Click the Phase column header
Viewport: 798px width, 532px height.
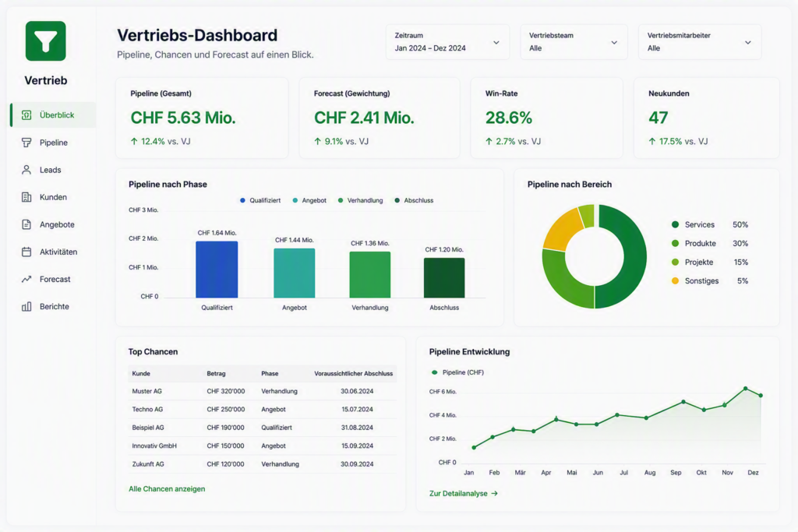tap(270, 373)
